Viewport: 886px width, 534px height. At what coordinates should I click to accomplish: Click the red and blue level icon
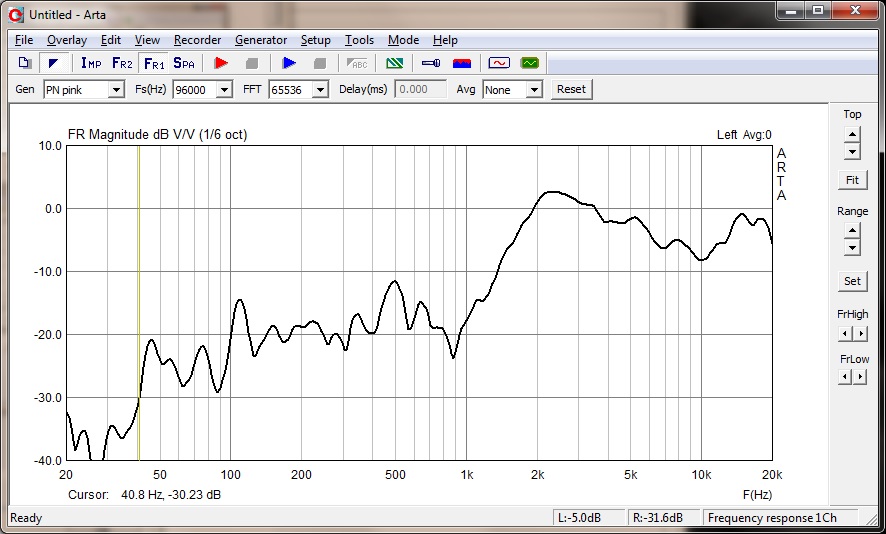[462, 63]
